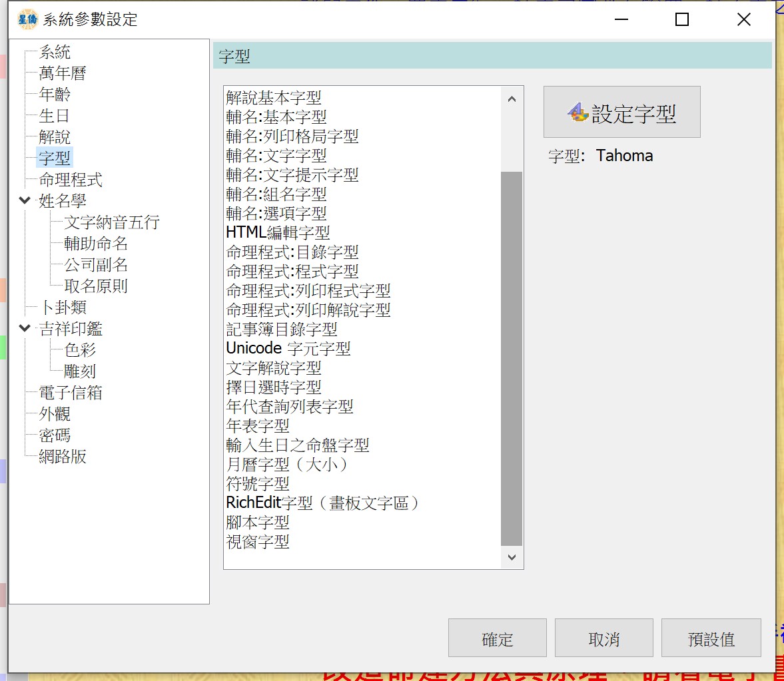Click the font list scroll up arrow
This screenshot has height=681, width=784.
(512, 99)
